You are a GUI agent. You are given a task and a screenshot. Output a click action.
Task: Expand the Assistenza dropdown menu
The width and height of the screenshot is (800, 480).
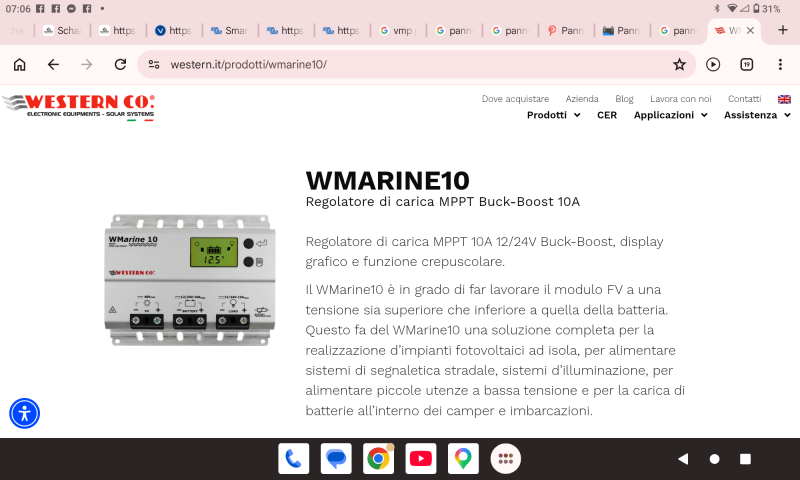pos(757,115)
